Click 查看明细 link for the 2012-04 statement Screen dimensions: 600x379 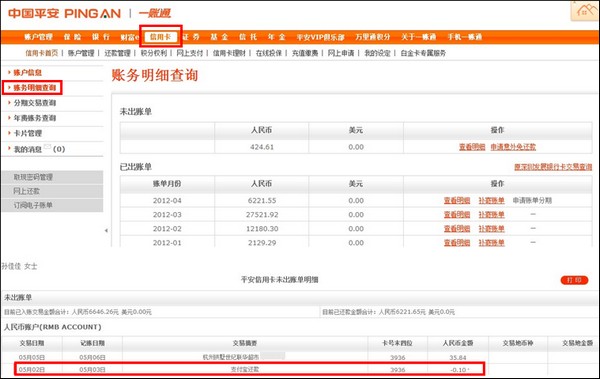click(457, 200)
